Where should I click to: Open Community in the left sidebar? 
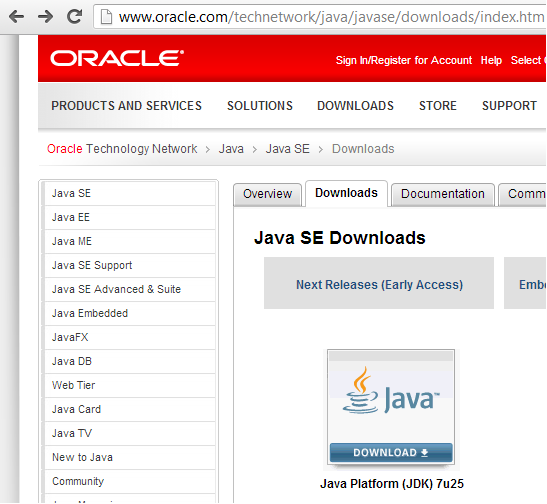click(x=130, y=482)
